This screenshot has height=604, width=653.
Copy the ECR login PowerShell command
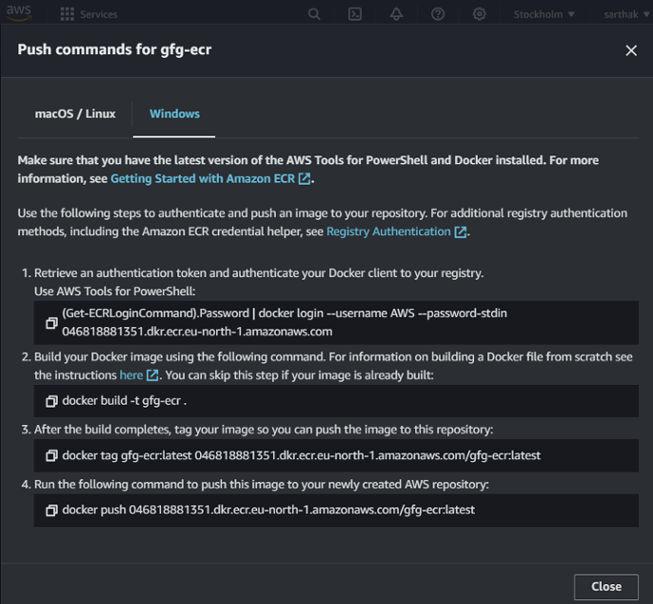click(x=52, y=323)
